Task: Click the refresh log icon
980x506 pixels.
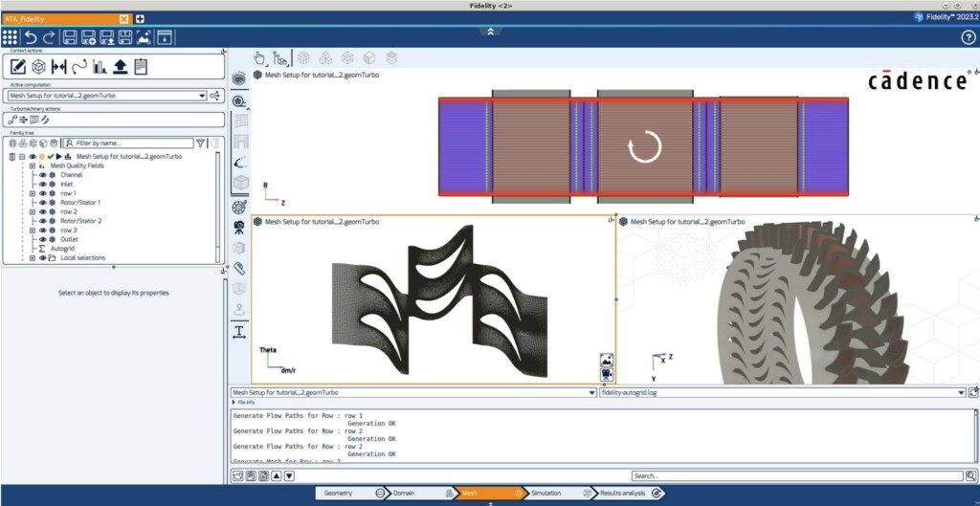Action: click(x=973, y=393)
